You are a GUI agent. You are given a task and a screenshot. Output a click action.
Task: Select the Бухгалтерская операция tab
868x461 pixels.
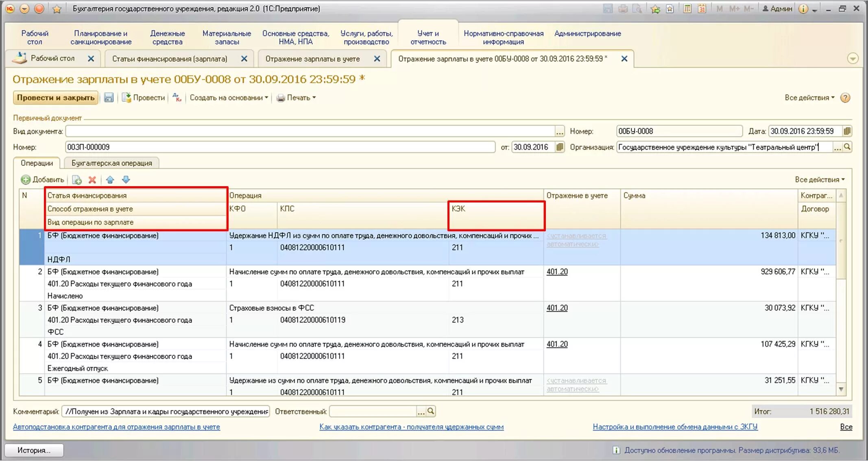[111, 163]
